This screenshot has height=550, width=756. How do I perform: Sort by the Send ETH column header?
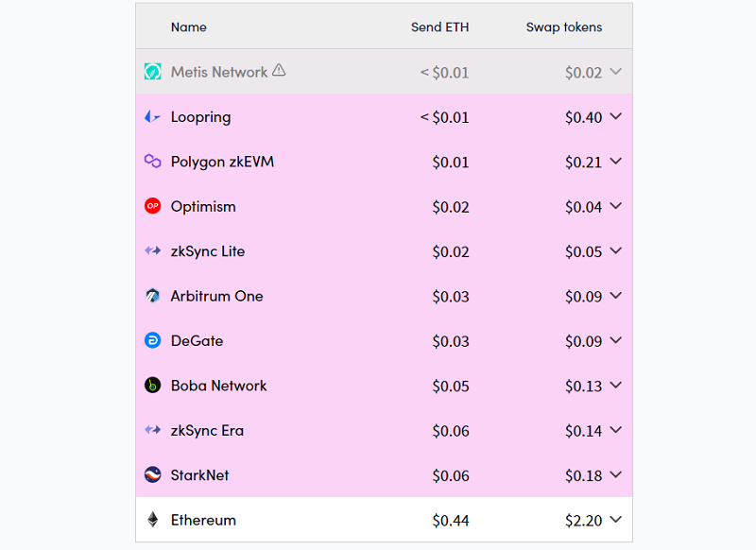pyautogui.click(x=439, y=27)
